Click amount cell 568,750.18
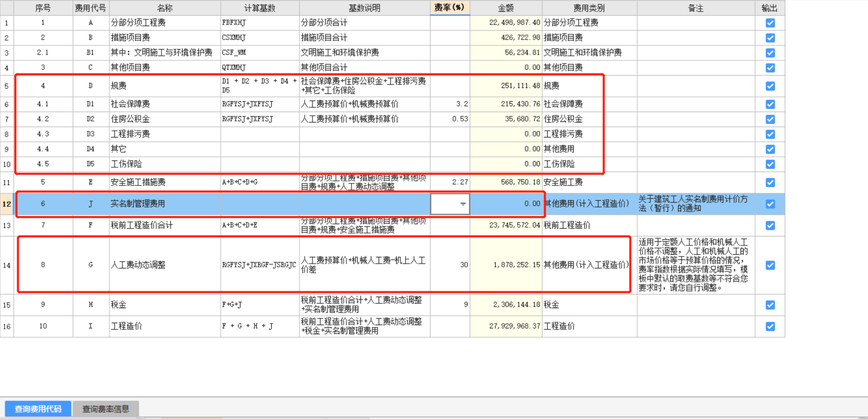Image resolution: width=868 pixels, height=419 pixels. [506, 182]
